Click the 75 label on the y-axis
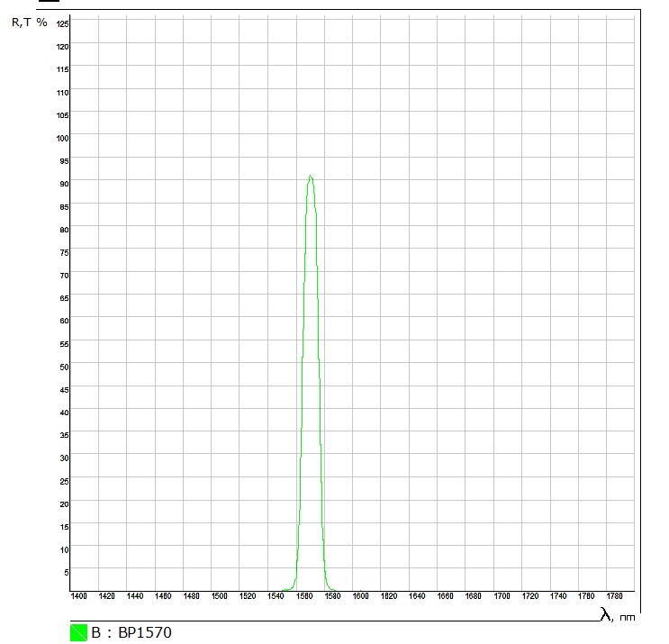The image size is (669, 644). (x=64, y=252)
